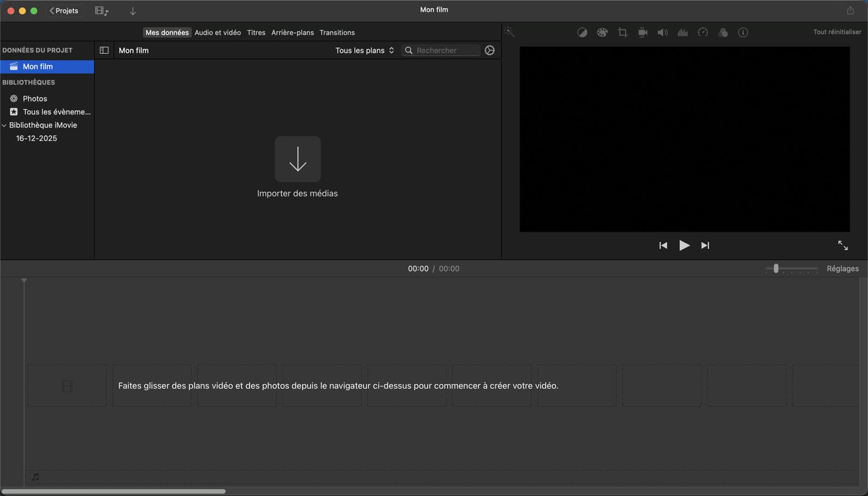Screen dimensions: 868x496
Task: Open the Titres tab
Action: coord(256,33)
